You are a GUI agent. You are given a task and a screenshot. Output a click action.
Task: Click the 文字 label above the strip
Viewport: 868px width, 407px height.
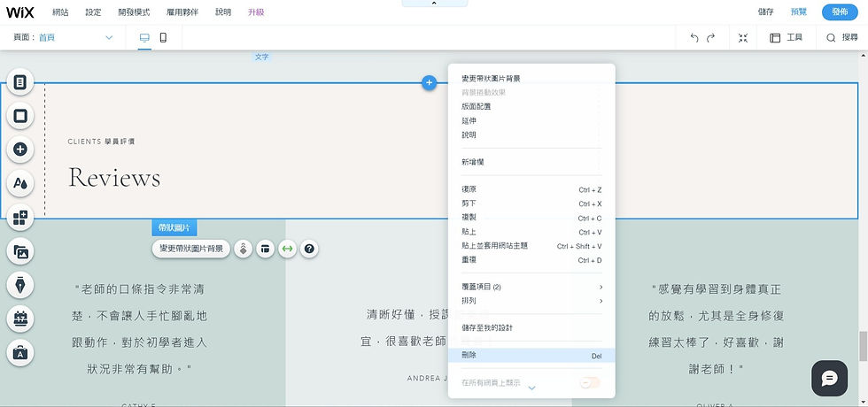[262, 57]
